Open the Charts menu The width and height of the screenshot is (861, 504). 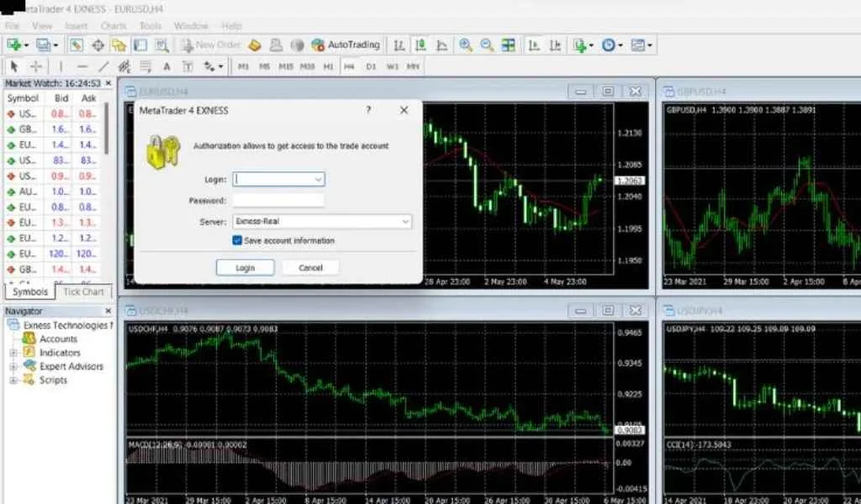[114, 26]
